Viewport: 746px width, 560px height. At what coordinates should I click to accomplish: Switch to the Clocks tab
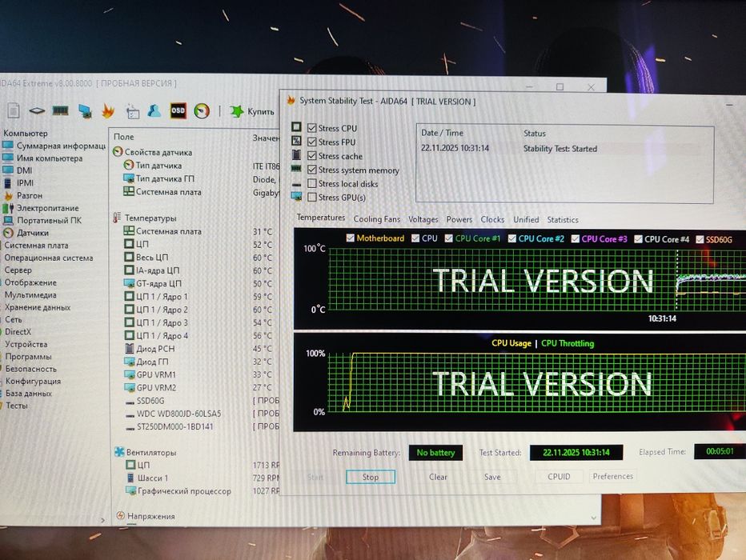click(492, 219)
